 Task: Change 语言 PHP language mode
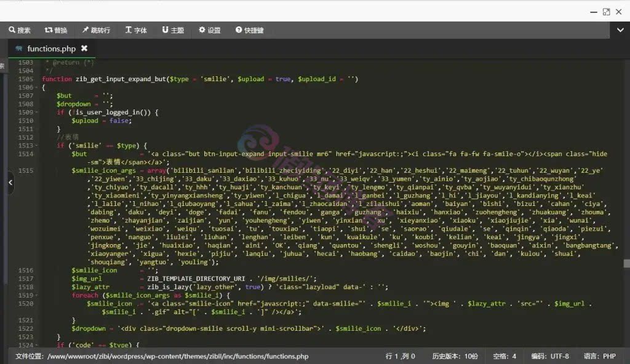(x=599, y=357)
